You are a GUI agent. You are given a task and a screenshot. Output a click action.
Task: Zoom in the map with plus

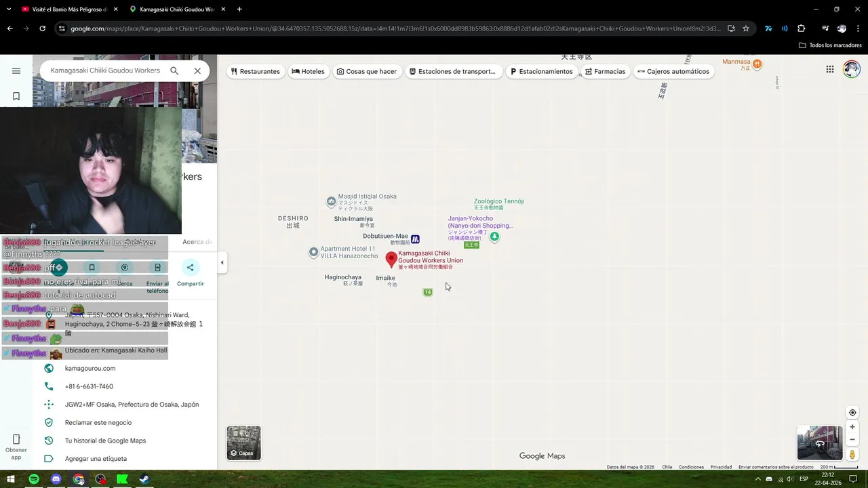pos(852,427)
